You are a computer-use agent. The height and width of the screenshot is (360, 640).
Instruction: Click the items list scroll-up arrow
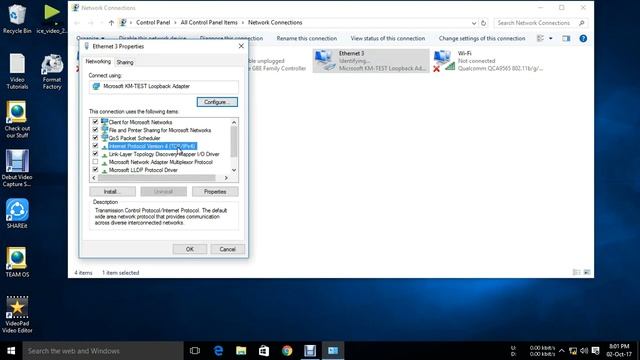234,122
